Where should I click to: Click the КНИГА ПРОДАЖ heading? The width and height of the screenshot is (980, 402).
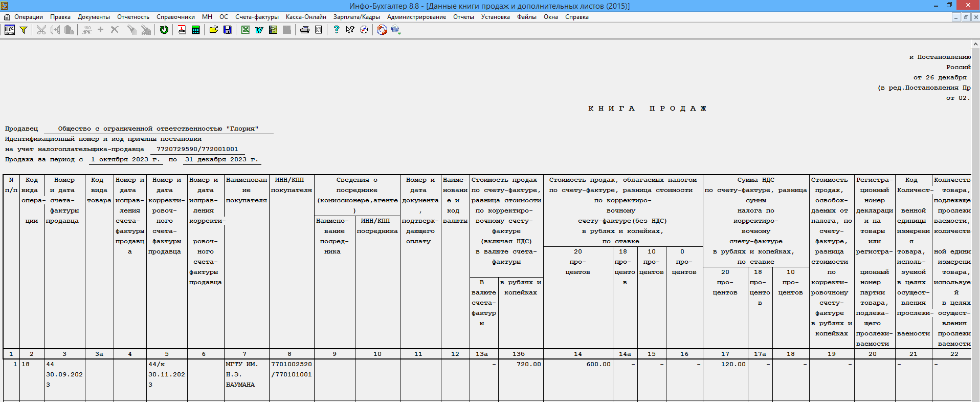(647, 108)
